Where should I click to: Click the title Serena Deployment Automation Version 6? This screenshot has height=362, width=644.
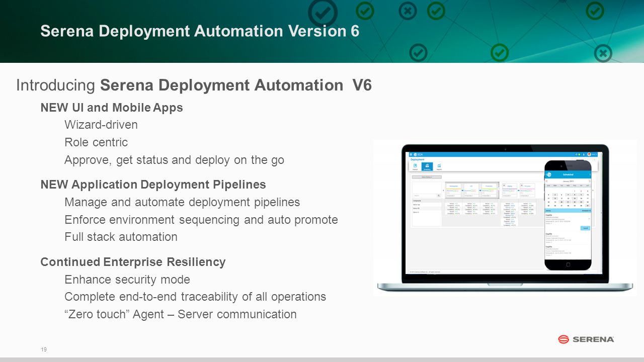pyautogui.click(x=200, y=31)
